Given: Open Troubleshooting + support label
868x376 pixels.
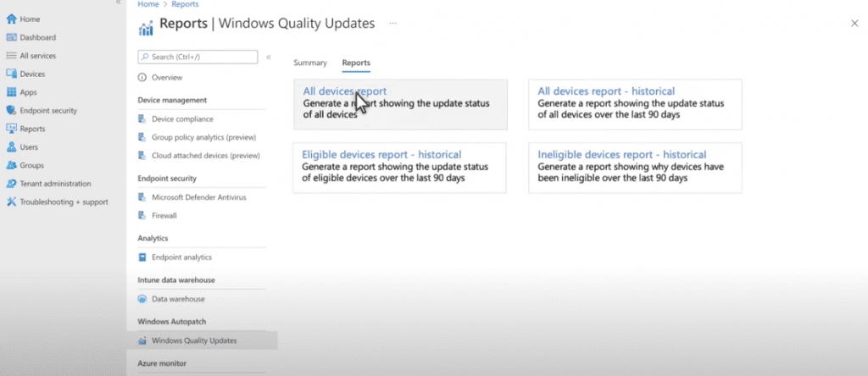Looking at the screenshot, I should (x=64, y=202).
